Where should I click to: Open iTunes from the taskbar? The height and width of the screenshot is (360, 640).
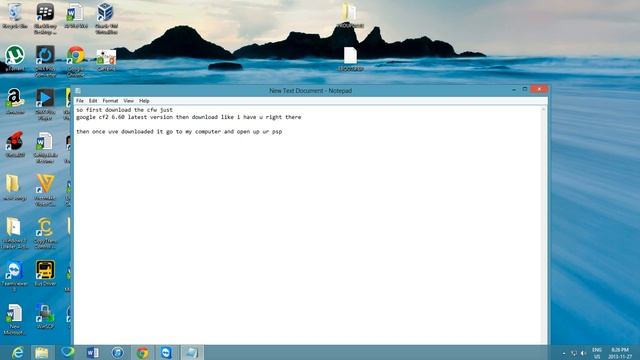click(x=118, y=352)
